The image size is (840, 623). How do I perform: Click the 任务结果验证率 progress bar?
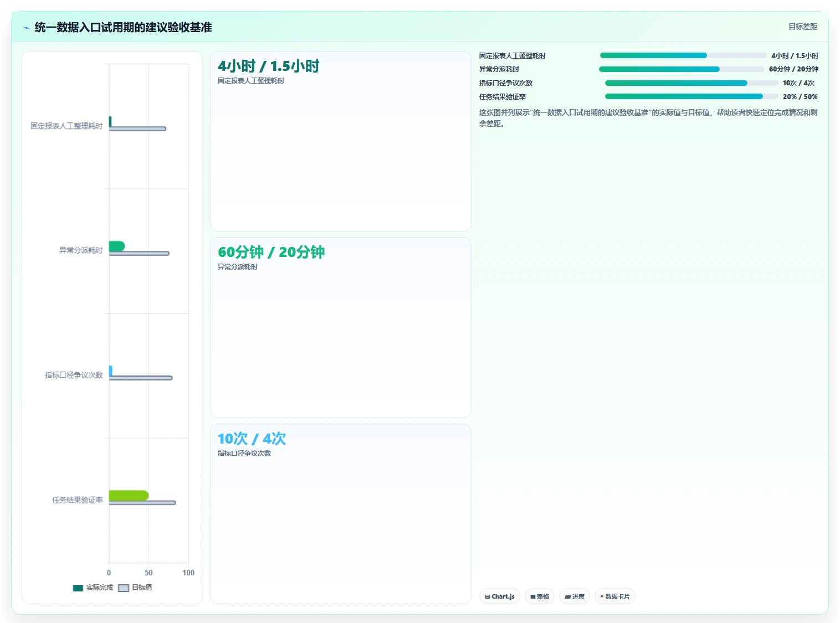(692, 96)
